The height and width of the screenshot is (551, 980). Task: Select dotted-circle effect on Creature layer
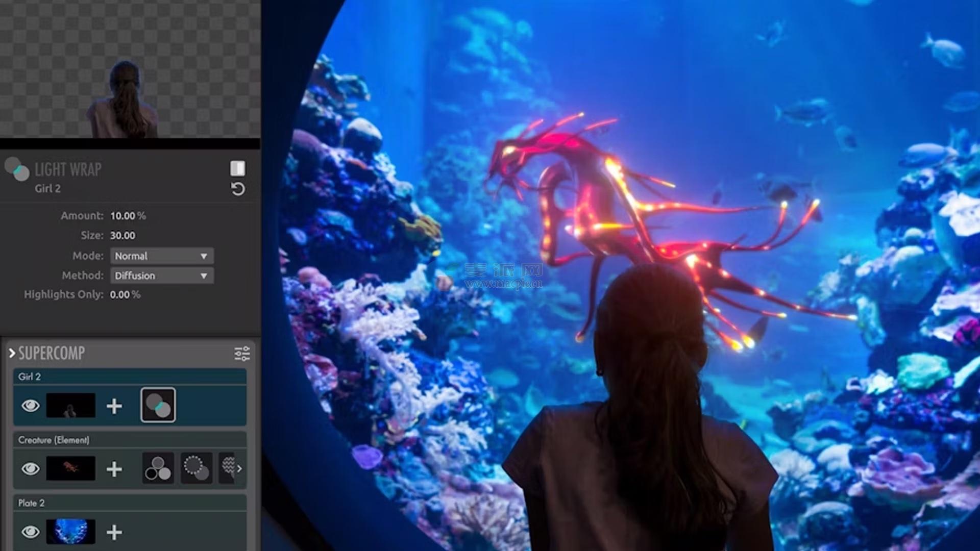196,468
